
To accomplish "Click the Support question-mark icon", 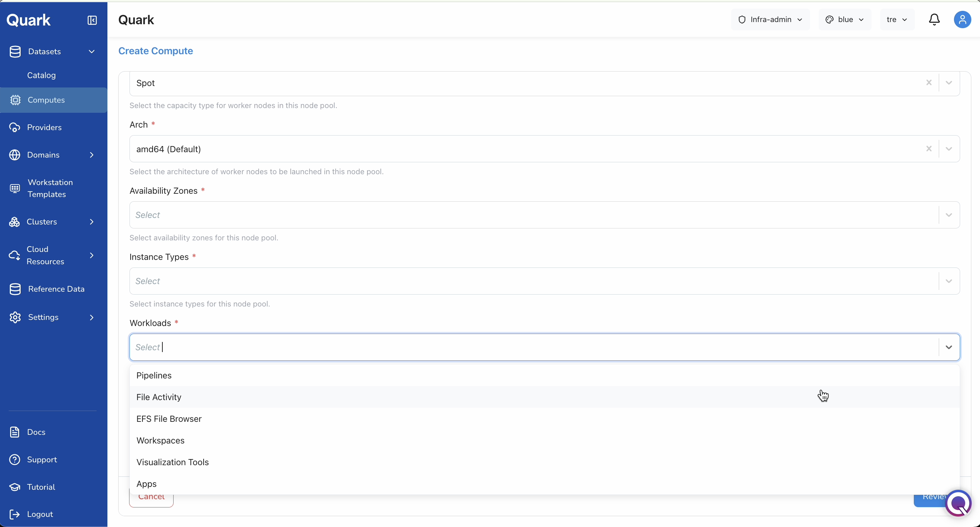I will 14,460.
